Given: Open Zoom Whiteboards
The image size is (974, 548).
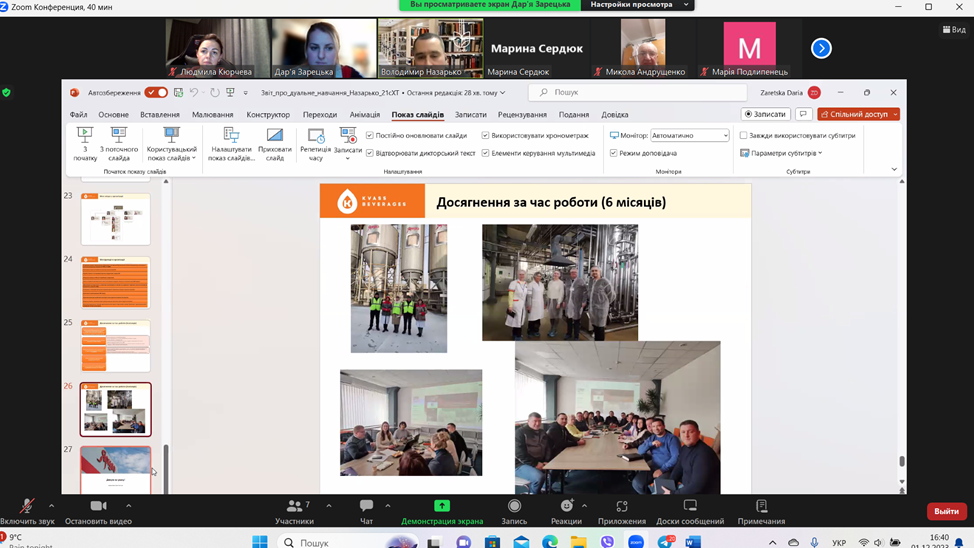Looking at the screenshot, I should coord(690,508).
